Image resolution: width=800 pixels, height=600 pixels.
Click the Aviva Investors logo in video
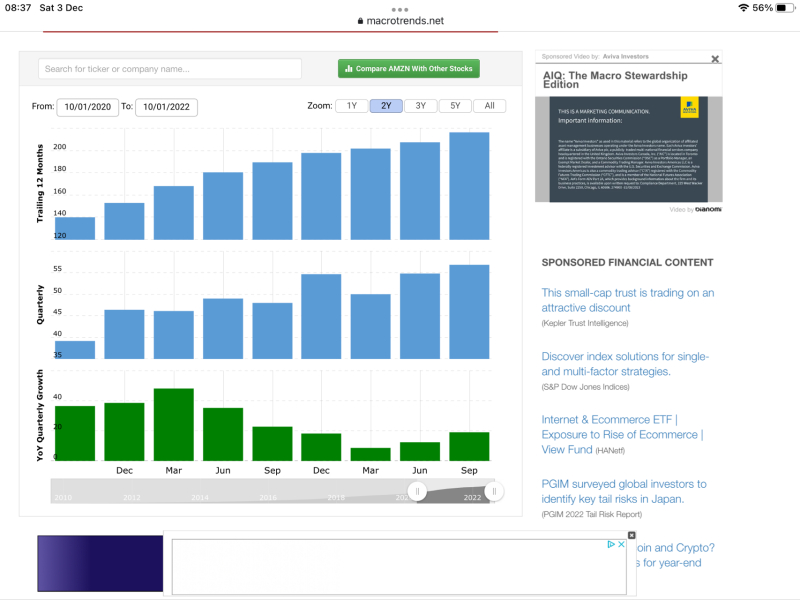pyautogui.click(x=688, y=108)
